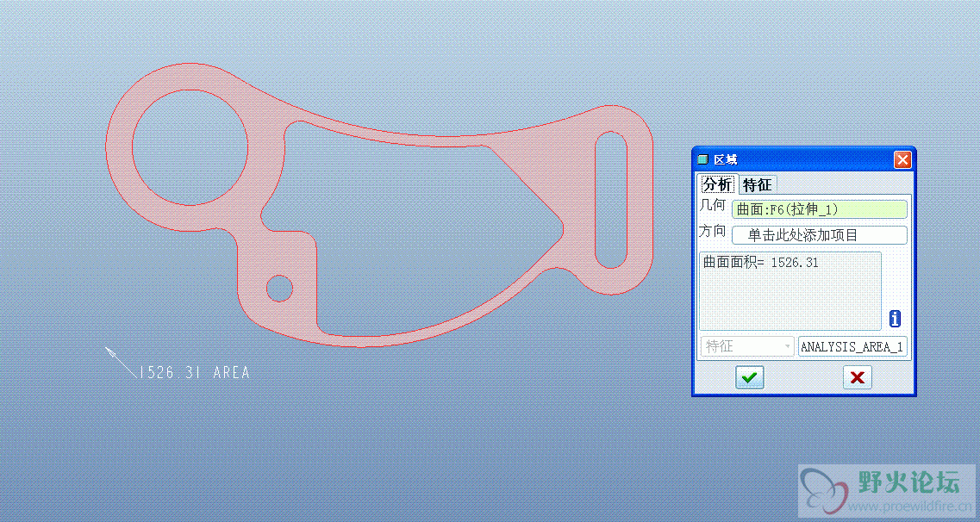Click the blue info icon in dialog
The width and height of the screenshot is (980, 522).
pyautogui.click(x=895, y=319)
